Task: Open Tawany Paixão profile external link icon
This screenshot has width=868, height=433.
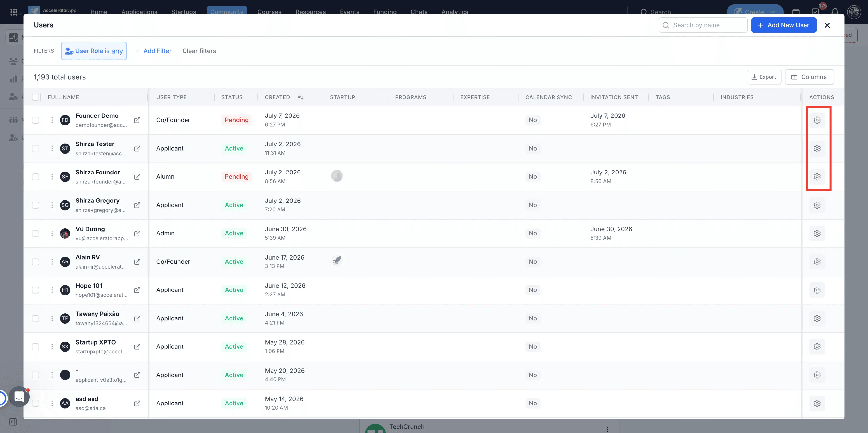Action: pos(137,318)
